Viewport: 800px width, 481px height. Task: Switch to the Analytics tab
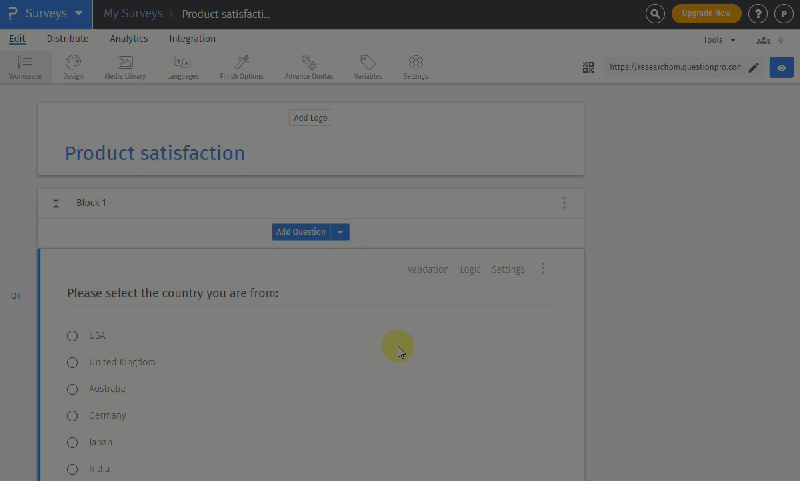point(129,39)
